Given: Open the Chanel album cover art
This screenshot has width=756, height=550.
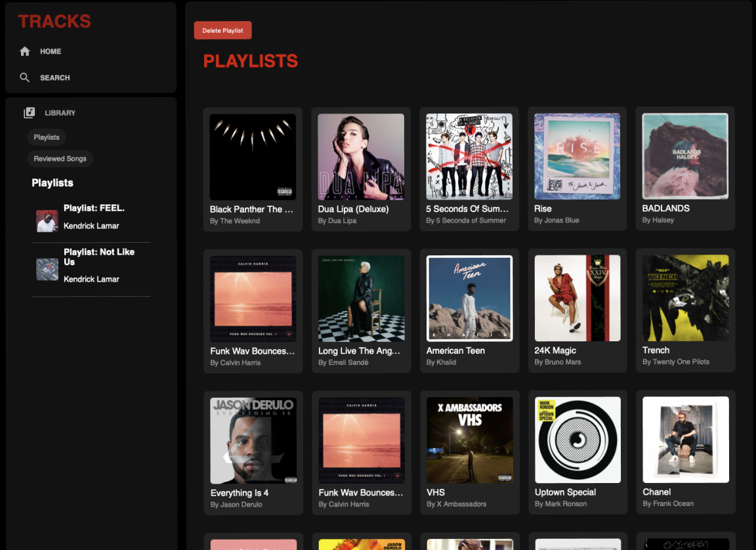Looking at the screenshot, I should (x=686, y=440).
